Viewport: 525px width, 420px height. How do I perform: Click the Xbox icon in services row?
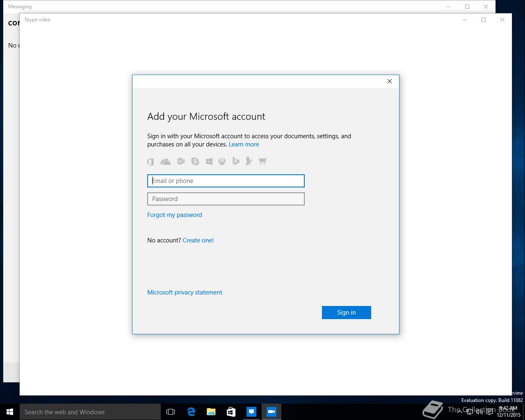222,161
